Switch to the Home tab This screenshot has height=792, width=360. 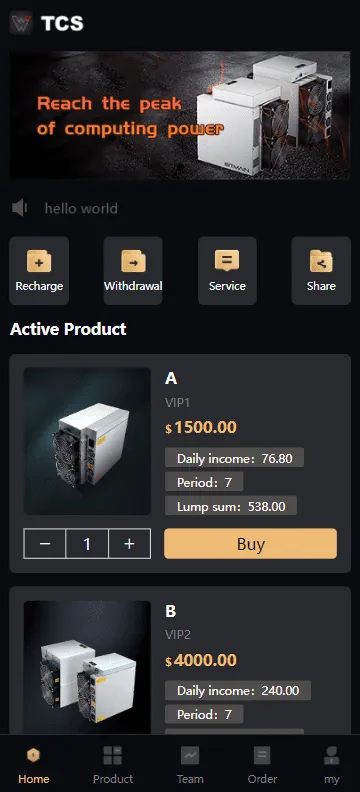(34, 765)
